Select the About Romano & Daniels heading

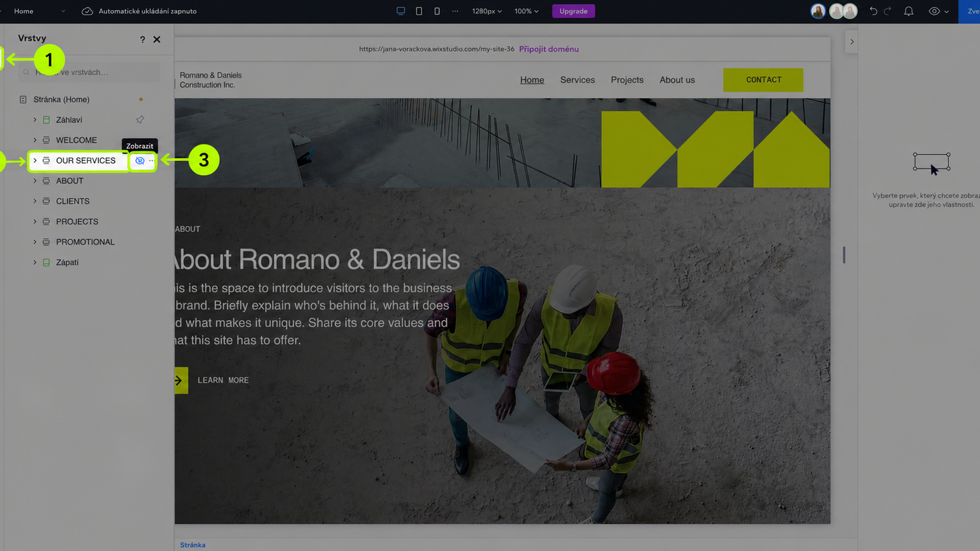click(x=317, y=260)
